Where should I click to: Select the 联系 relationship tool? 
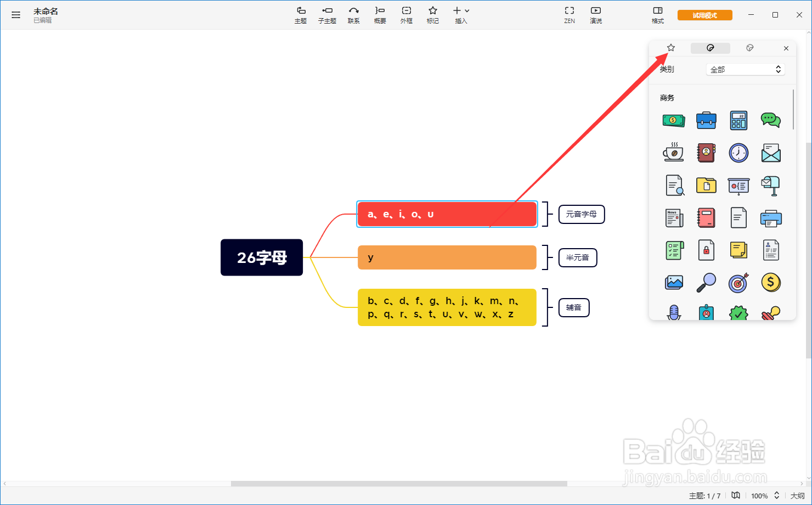click(x=354, y=15)
